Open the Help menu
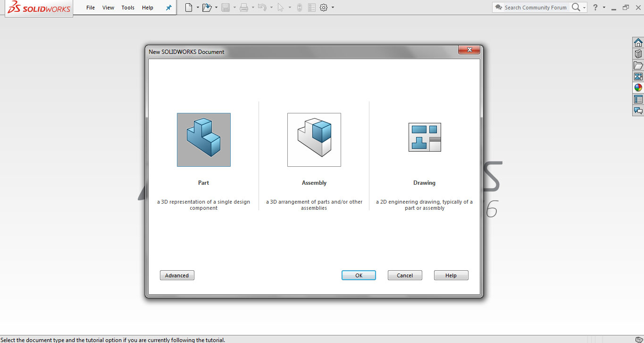The width and height of the screenshot is (644, 343). point(148,8)
